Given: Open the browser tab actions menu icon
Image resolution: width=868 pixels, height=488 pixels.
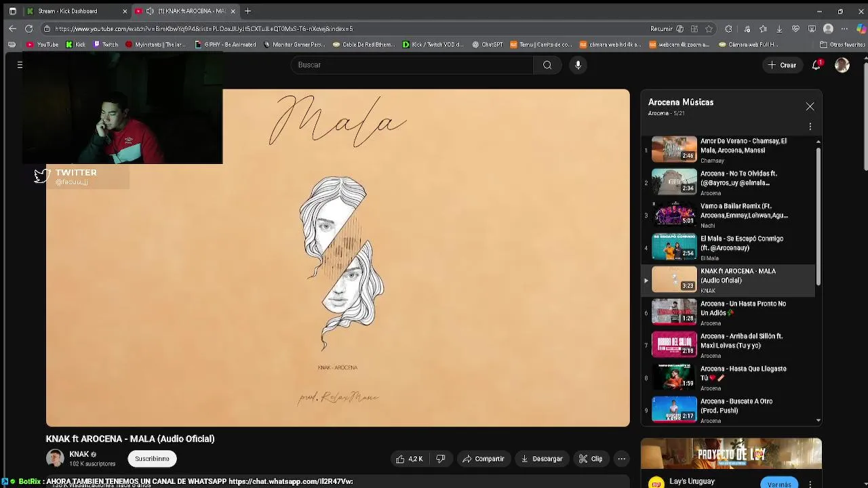Looking at the screenshot, I should click(x=12, y=11).
